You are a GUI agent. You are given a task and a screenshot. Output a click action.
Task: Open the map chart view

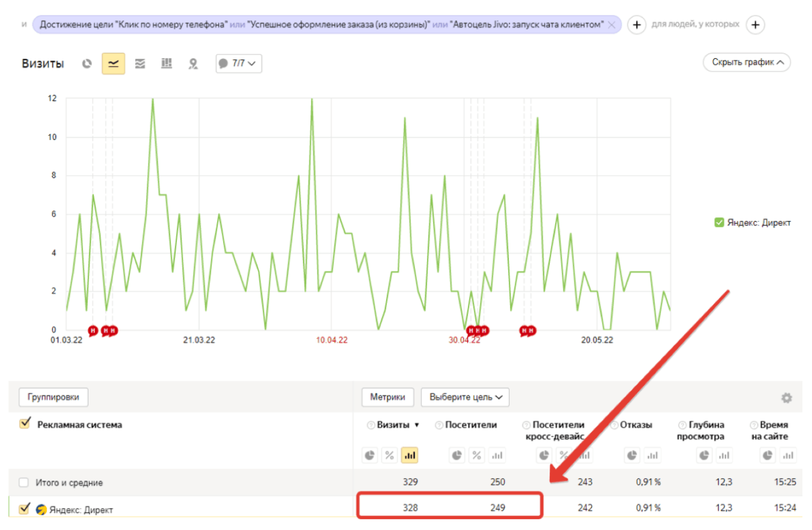coord(193,63)
